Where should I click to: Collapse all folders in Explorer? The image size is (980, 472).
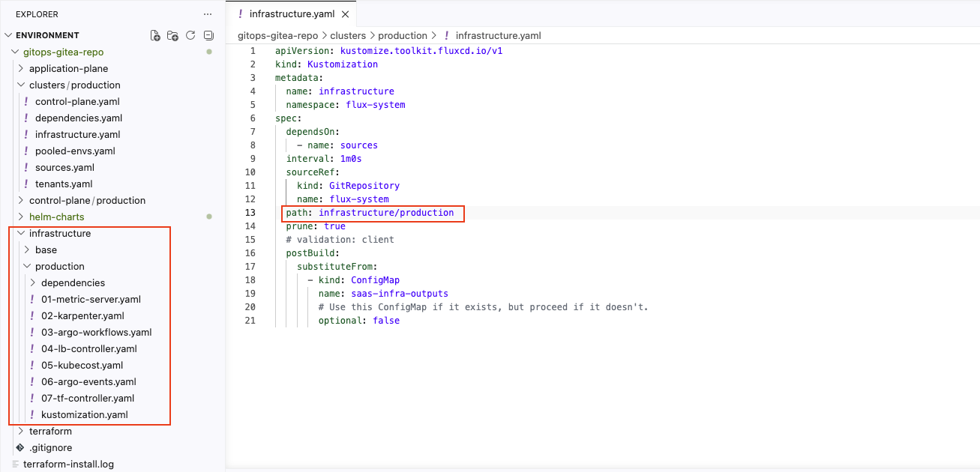click(x=208, y=35)
